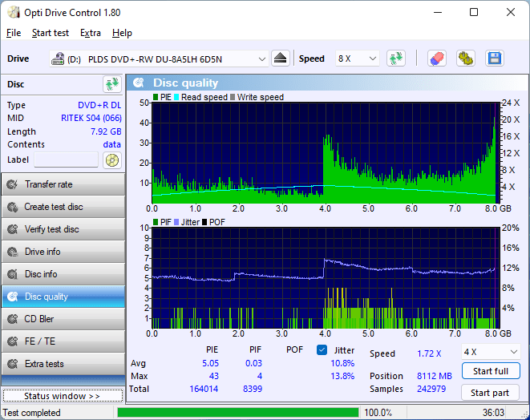Click the save floppy disk icon
Screen dimensions: 530x420
(x=494, y=59)
